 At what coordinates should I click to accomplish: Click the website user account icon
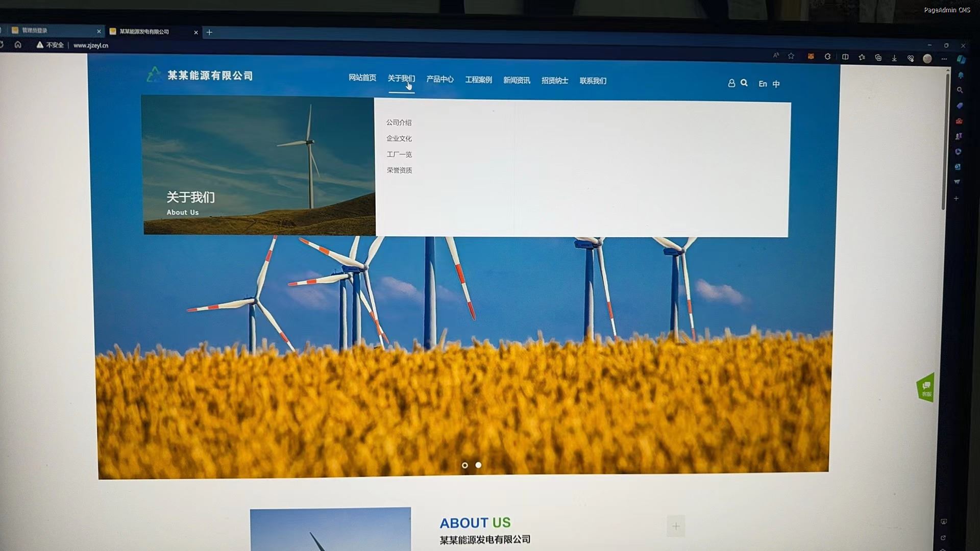point(731,83)
